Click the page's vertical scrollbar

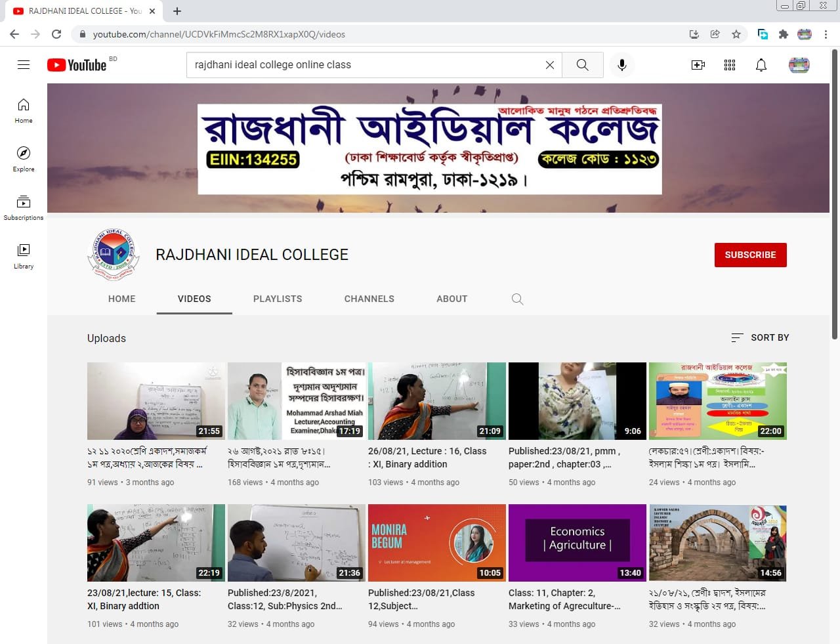click(x=834, y=197)
